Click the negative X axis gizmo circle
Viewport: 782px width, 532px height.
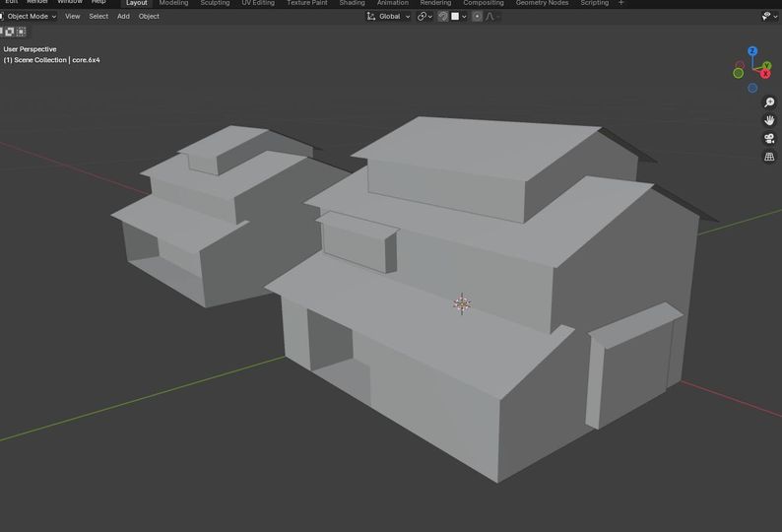pyautogui.click(x=740, y=65)
